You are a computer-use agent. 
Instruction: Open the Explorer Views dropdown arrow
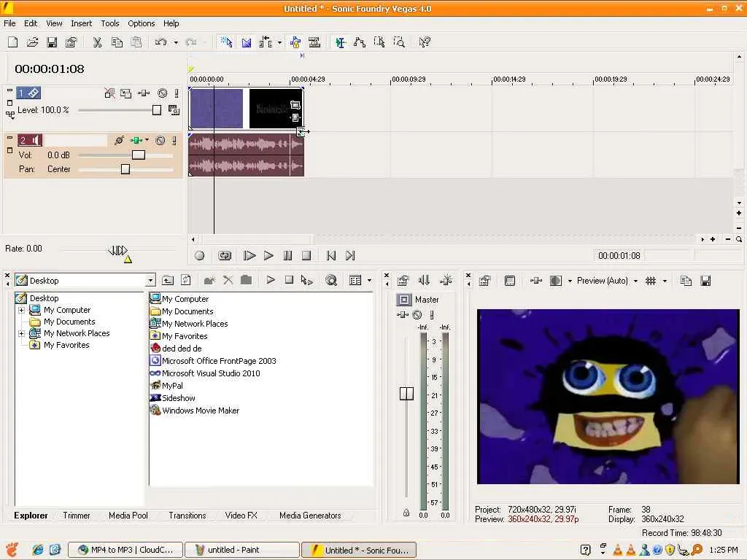click(370, 281)
